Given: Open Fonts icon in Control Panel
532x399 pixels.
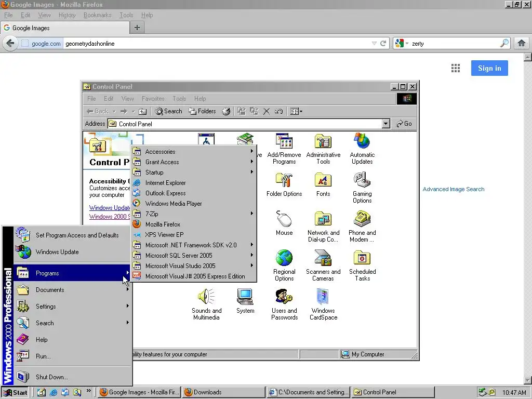Looking at the screenshot, I should pos(323,185).
